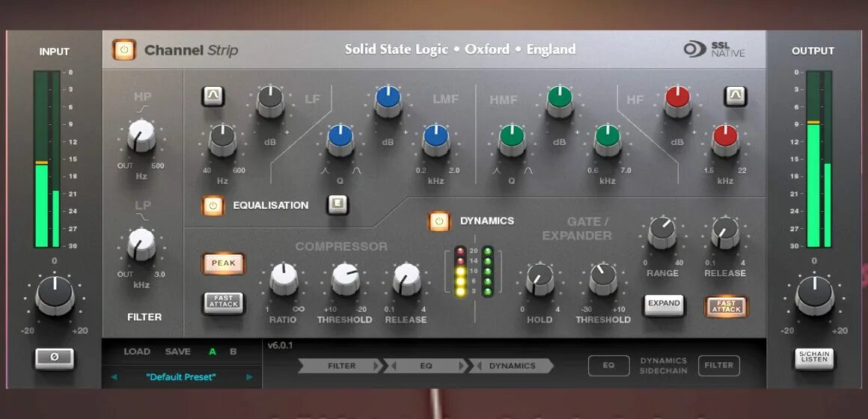Click the compressor RATIO knob
The height and width of the screenshot is (419, 868).
[284, 279]
